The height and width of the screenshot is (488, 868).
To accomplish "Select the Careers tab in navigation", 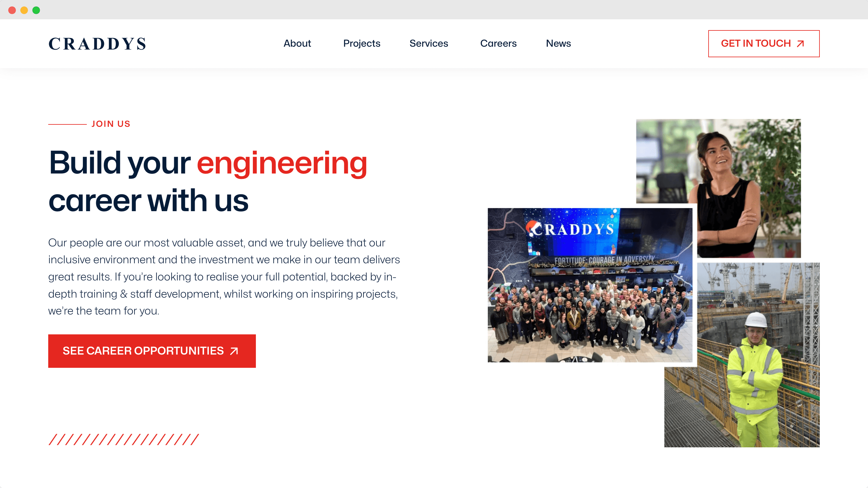I will [498, 43].
